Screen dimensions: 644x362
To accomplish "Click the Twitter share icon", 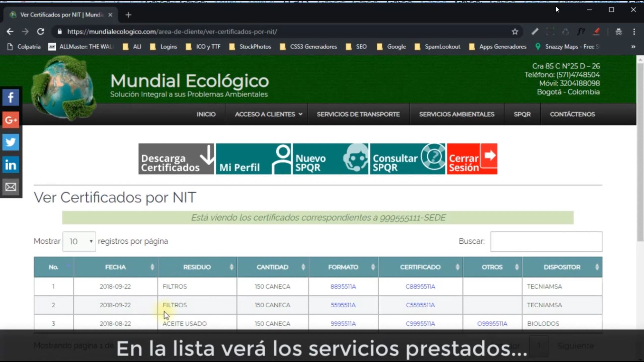I will pyautogui.click(x=11, y=142).
